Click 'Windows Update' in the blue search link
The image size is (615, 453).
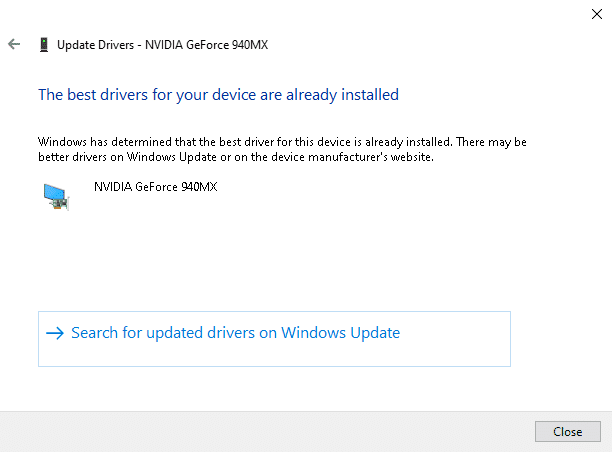click(340, 333)
